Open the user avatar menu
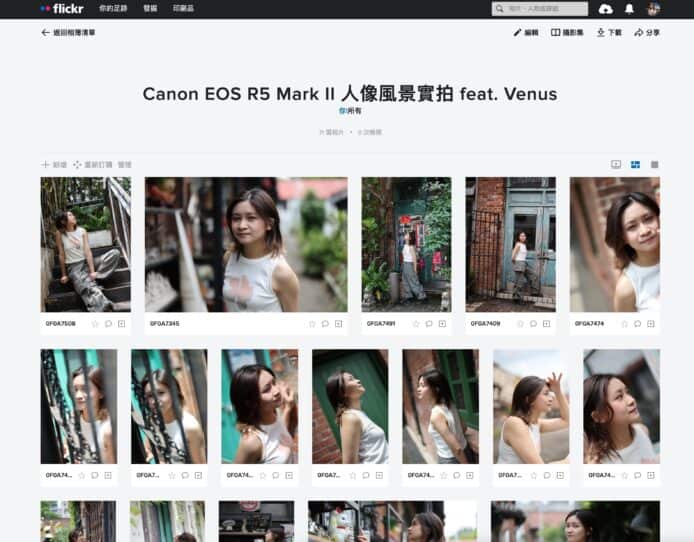The width and height of the screenshot is (694, 542). coord(653,9)
